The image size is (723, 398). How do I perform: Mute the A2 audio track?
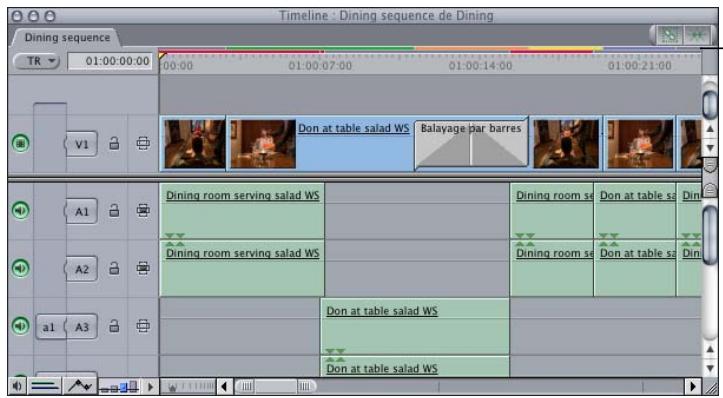pos(20,268)
